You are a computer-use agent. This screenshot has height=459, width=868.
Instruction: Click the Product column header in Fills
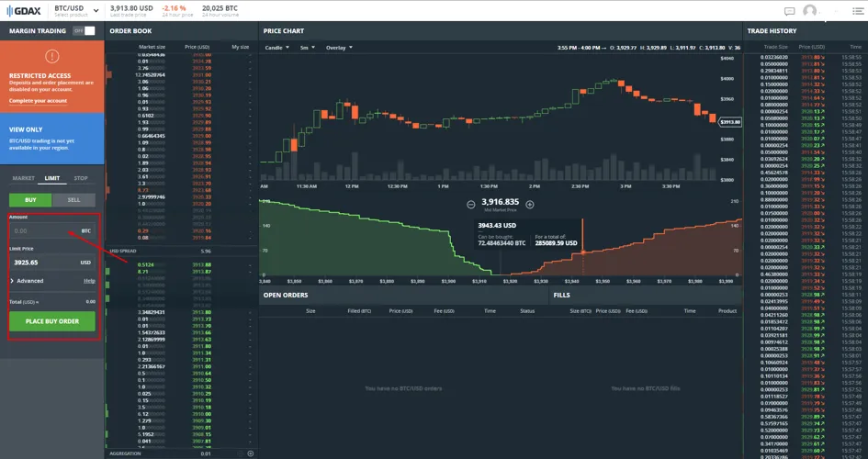727,311
